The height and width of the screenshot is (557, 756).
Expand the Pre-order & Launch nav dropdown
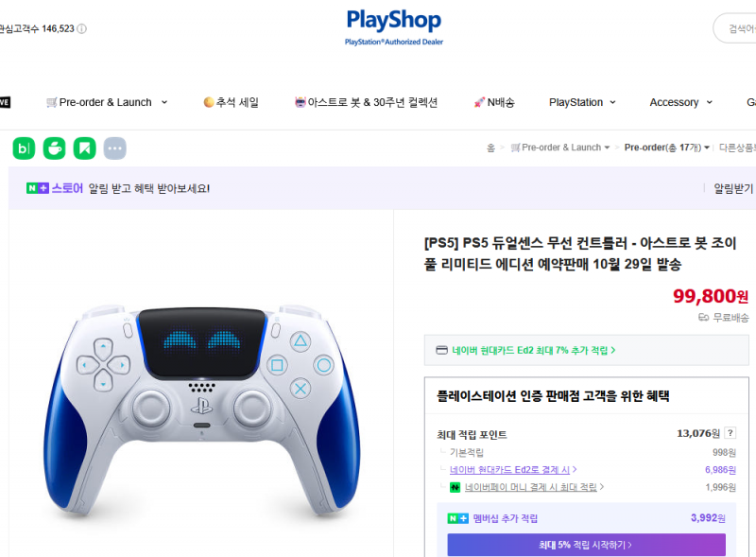tap(107, 102)
